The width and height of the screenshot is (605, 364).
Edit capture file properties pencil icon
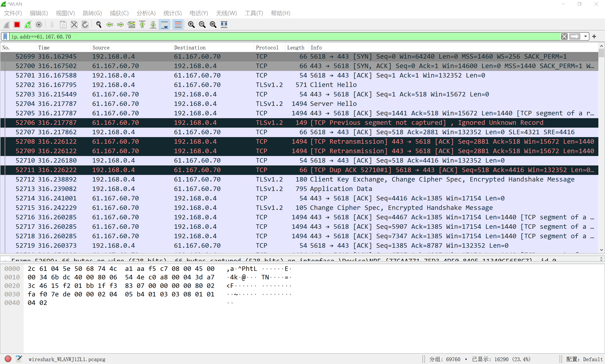point(19,359)
